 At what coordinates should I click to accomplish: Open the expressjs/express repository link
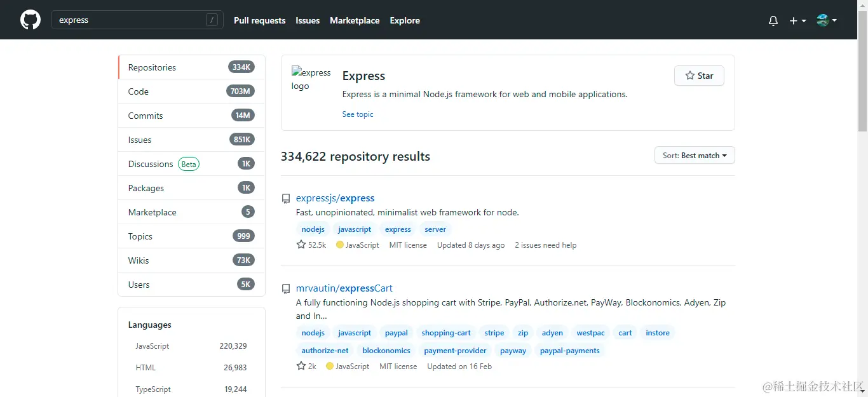[335, 198]
